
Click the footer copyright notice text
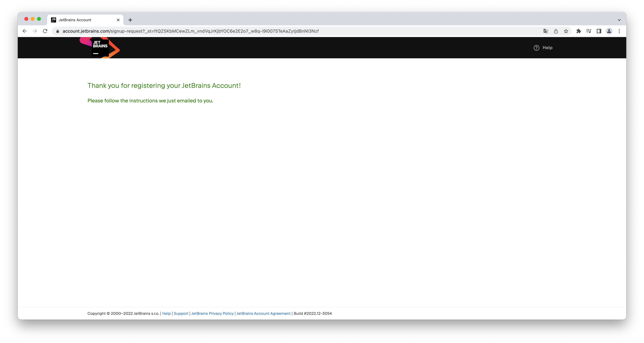[x=123, y=313]
